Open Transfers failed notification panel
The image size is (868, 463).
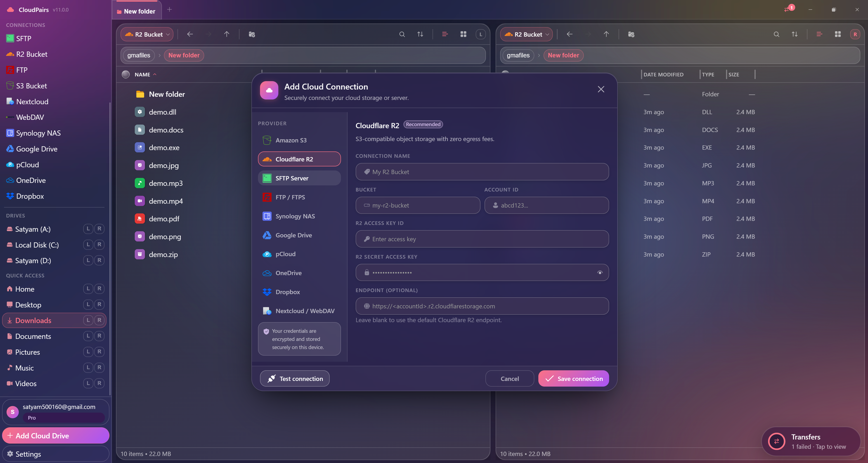tap(811, 442)
